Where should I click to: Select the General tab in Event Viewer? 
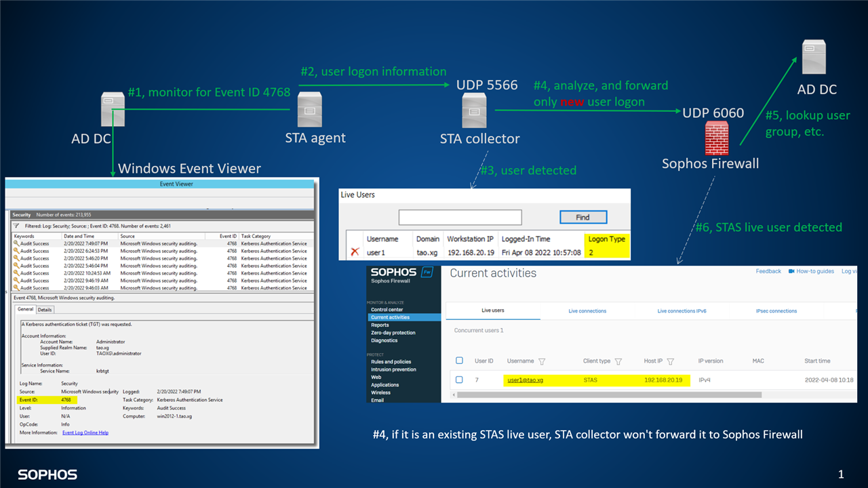point(25,310)
